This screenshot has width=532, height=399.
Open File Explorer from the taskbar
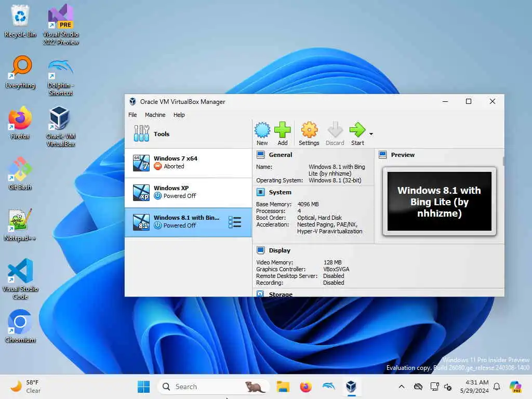pos(283,387)
